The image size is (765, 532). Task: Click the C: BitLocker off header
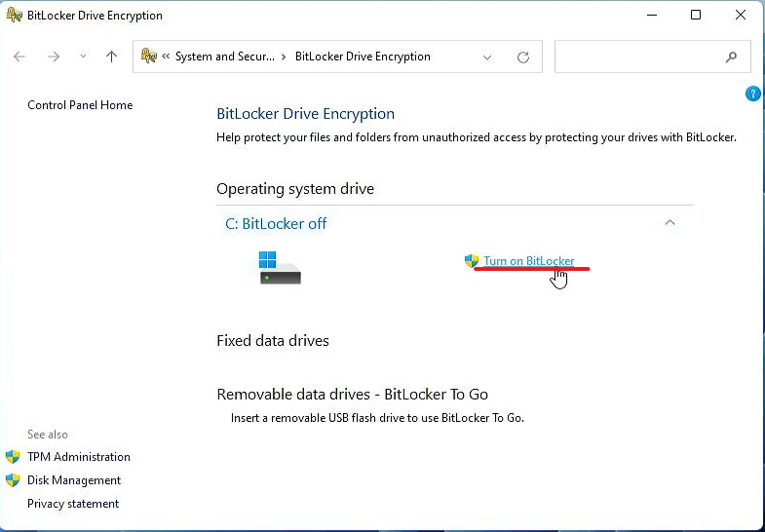point(276,224)
